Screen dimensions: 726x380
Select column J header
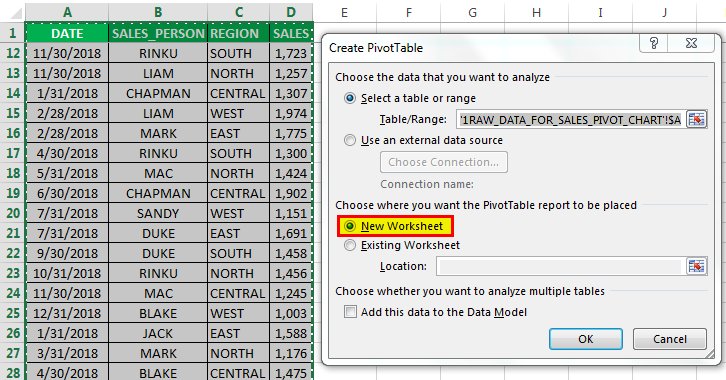[664, 12]
